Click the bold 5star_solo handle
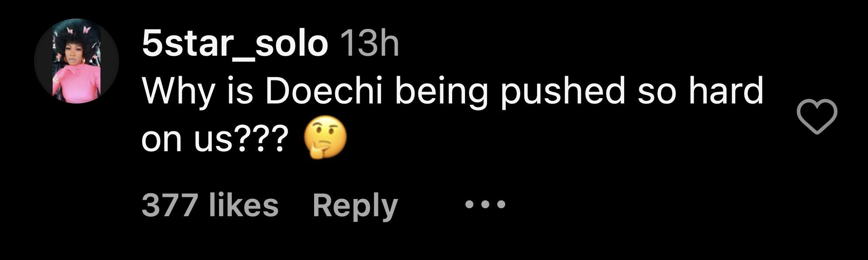The width and height of the screenshot is (868, 260). tap(235, 44)
